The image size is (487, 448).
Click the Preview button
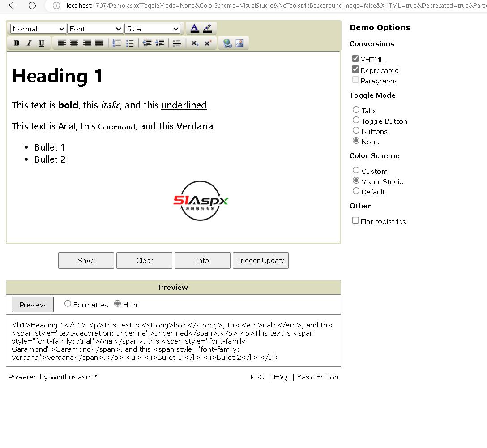pos(33,305)
